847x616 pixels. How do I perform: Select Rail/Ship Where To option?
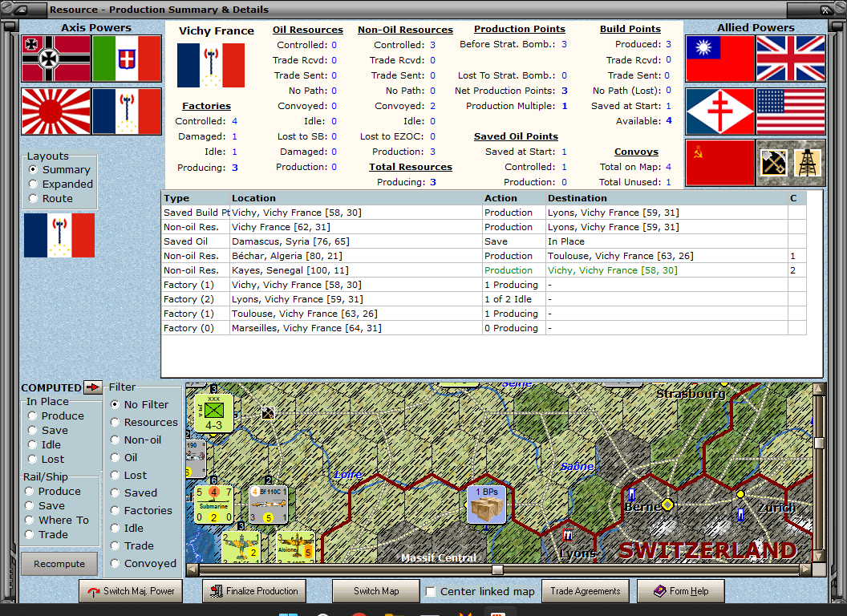pyautogui.click(x=57, y=521)
